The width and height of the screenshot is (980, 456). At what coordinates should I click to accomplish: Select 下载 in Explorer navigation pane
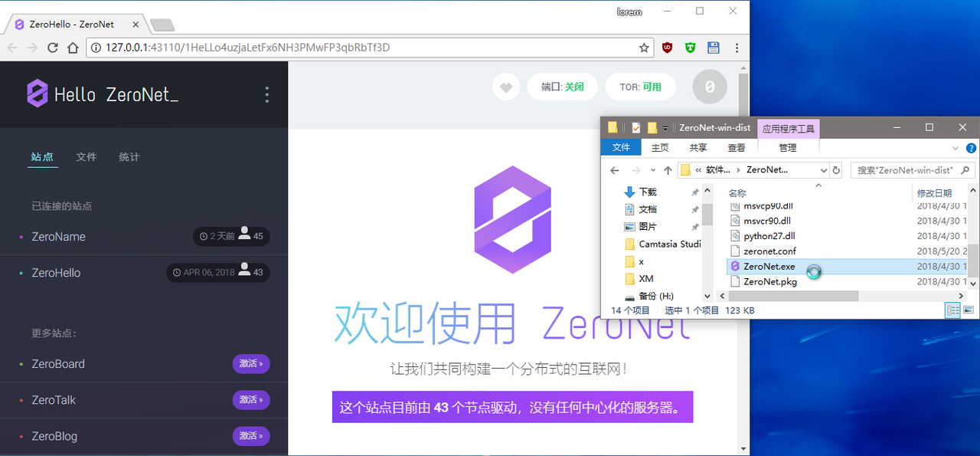pyautogui.click(x=648, y=192)
